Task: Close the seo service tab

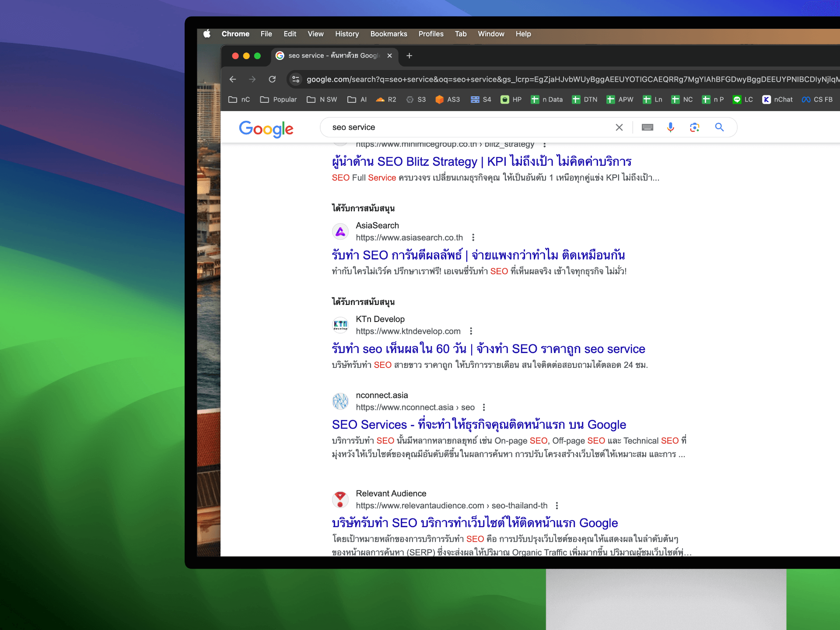Action: coord(389,56)
